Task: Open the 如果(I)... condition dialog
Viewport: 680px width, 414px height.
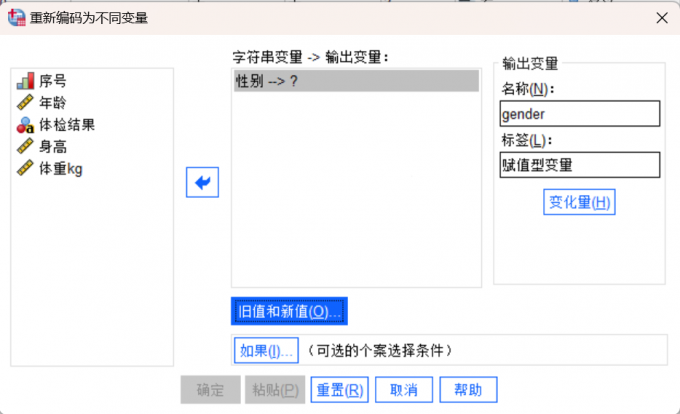Action: pyautogui.click(x=266, y=350)
